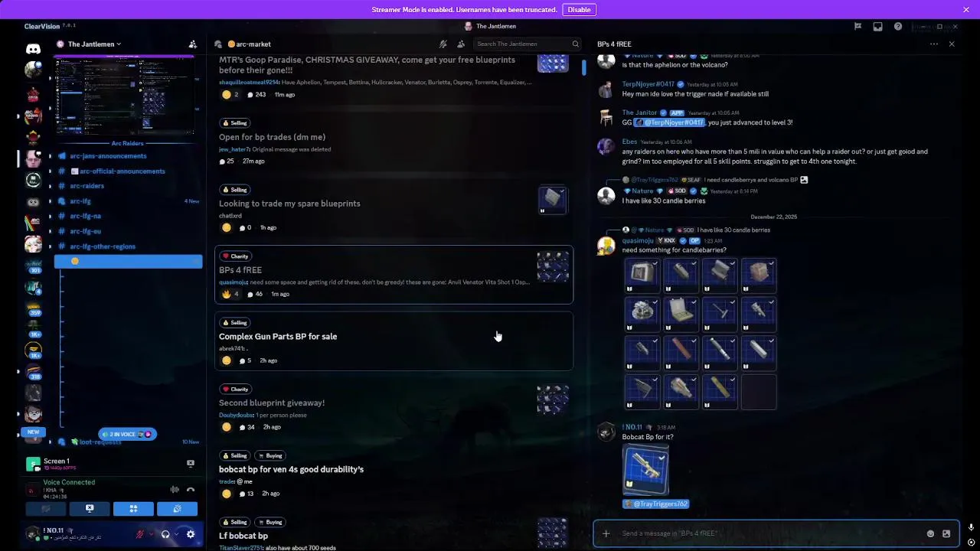Stop screen sharing button in voice panel
This screenshot has width=980, height=551.
point(90,509)
